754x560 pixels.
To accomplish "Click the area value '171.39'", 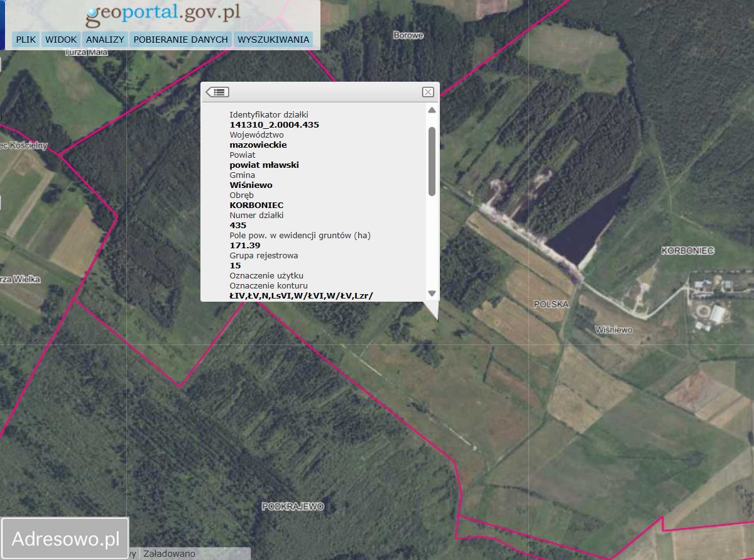I will tap(245, 245).
